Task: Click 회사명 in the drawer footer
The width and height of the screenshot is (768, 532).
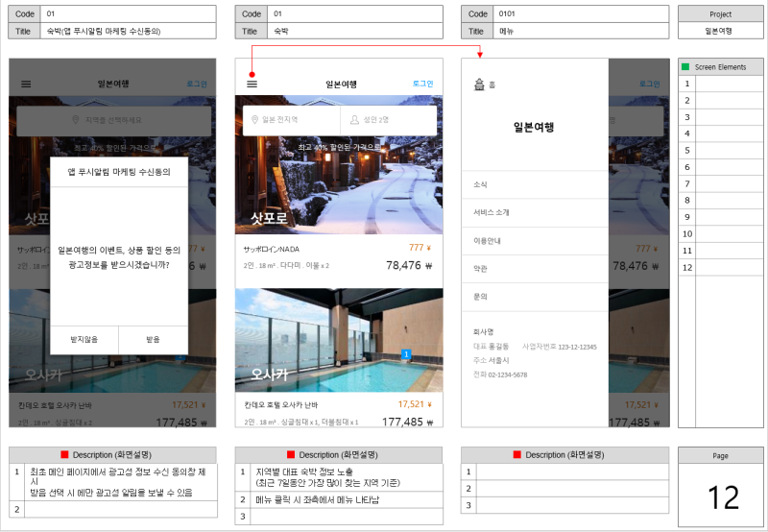Action: [483, 332]
